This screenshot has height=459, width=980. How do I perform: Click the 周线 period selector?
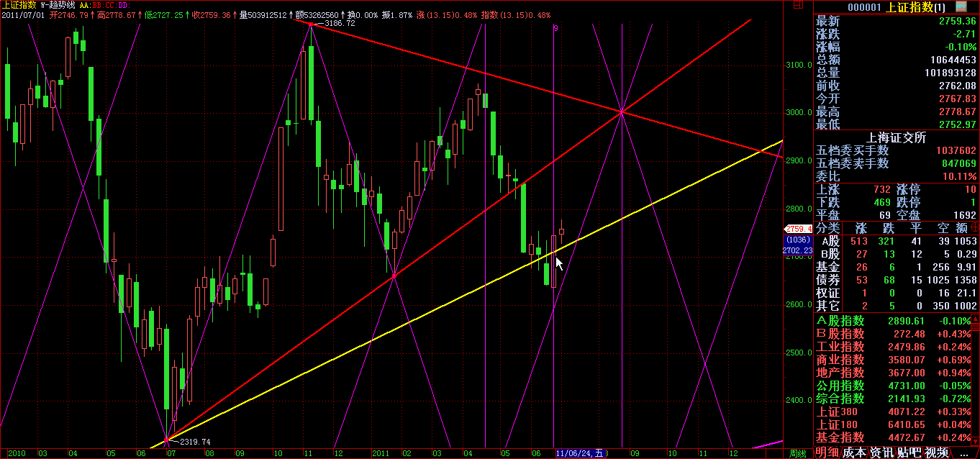(x=797, y=453)
